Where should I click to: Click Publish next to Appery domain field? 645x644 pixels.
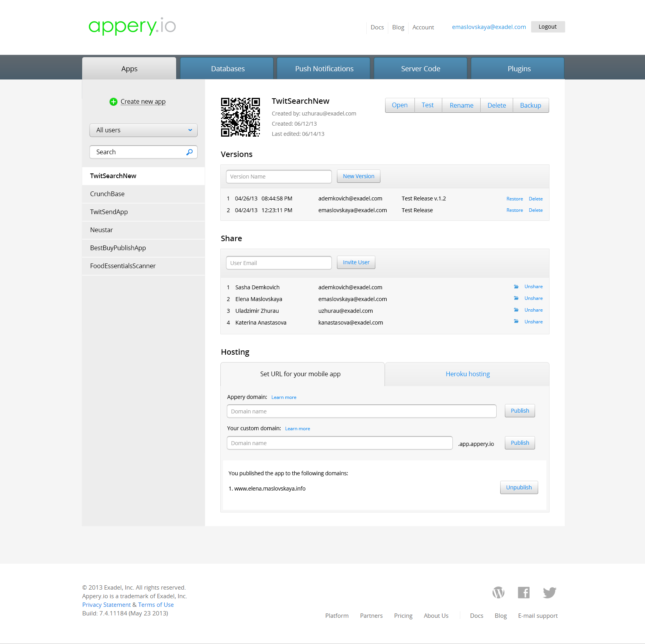[x=520, y=411]
